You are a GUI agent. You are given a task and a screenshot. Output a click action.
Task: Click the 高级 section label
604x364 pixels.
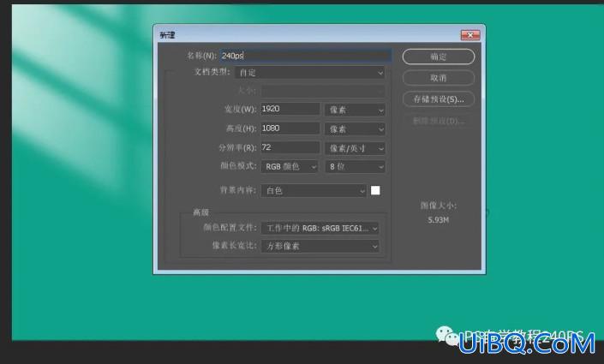[201, 212]
